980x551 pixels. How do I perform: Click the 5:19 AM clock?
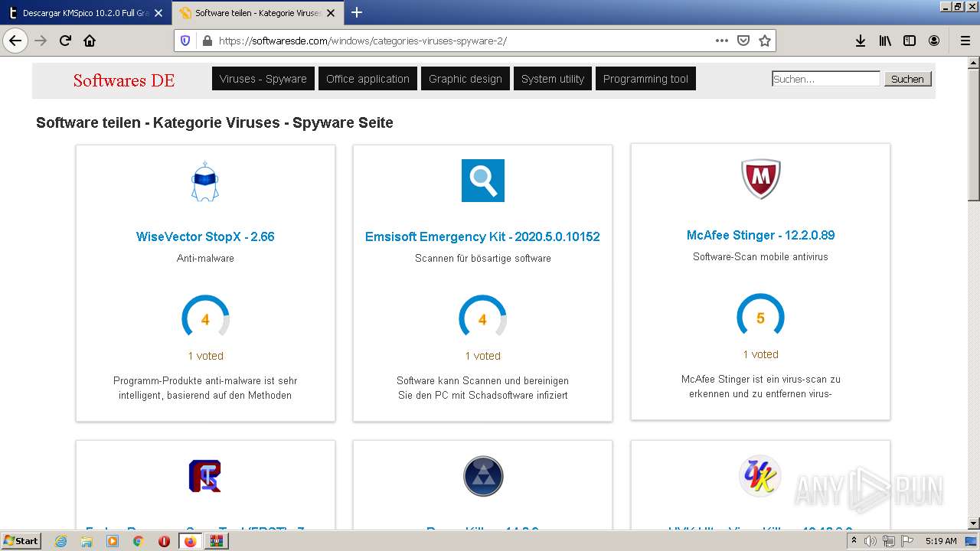[941, 541]
